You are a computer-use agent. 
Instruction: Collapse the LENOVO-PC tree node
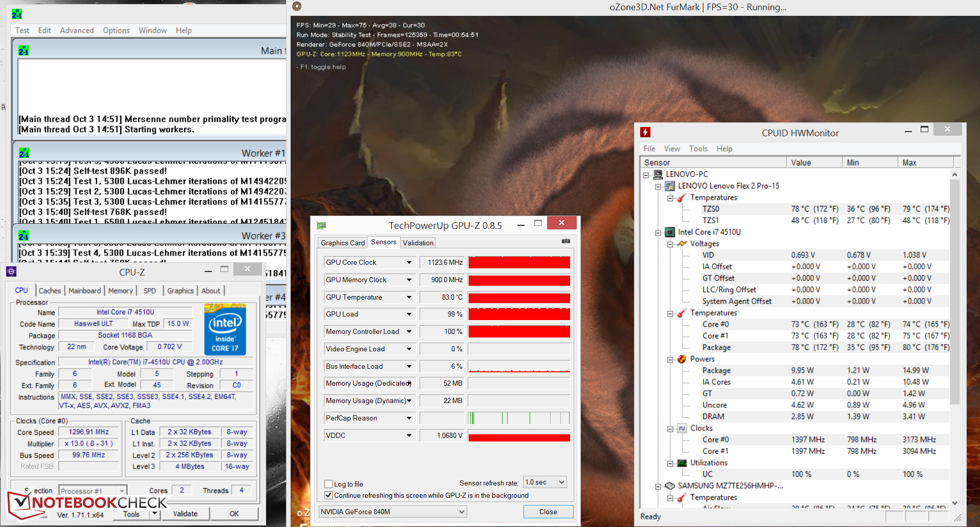[x=646, y=175]
